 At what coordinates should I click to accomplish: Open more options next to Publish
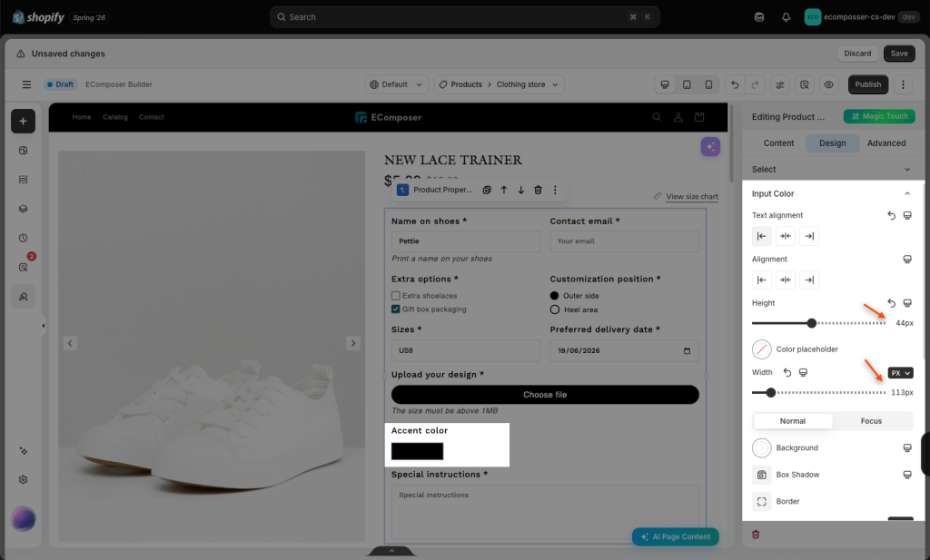tap(903, 84)
